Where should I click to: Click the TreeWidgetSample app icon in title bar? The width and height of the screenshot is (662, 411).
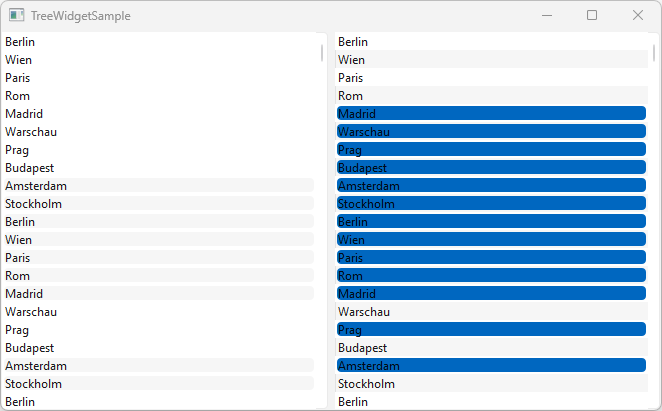[x=17, y=16]
